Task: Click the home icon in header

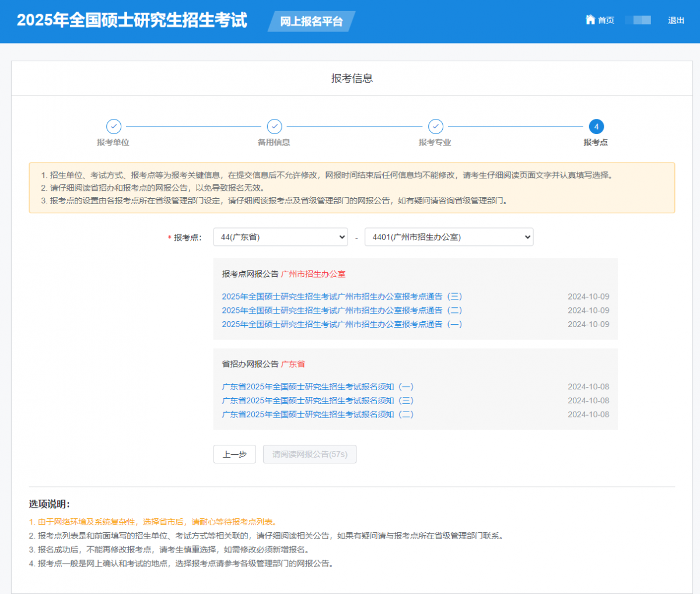Action: [590, 20]
